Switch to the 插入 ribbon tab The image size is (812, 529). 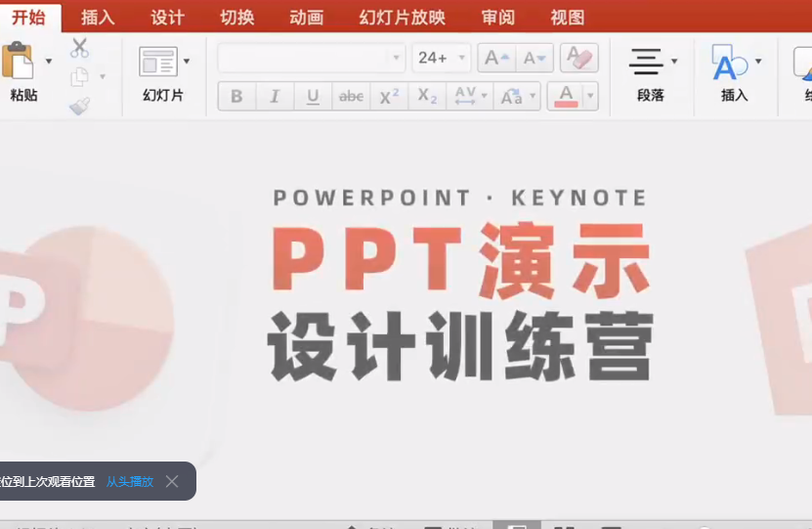coord(98,18)
